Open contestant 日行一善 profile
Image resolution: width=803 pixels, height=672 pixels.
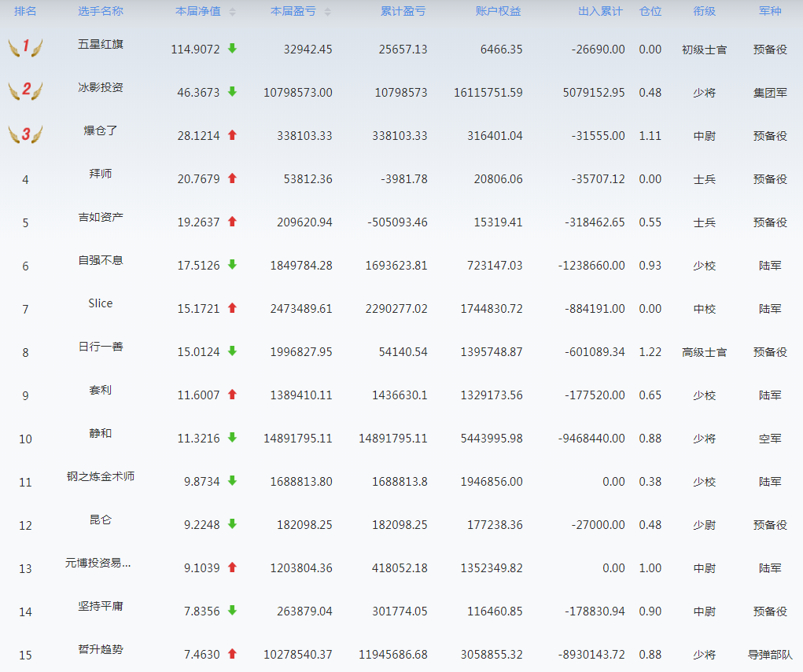tap(101, 347)
